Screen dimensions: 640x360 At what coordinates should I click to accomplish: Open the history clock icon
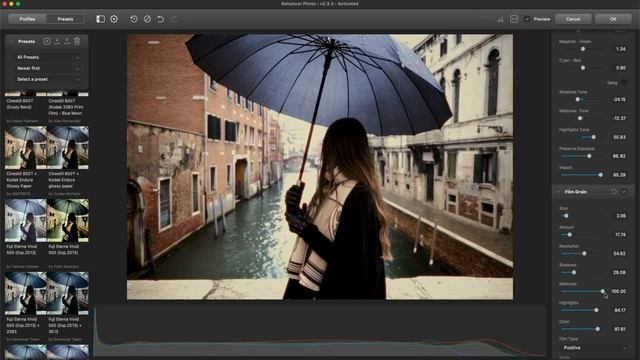[134, 19]
